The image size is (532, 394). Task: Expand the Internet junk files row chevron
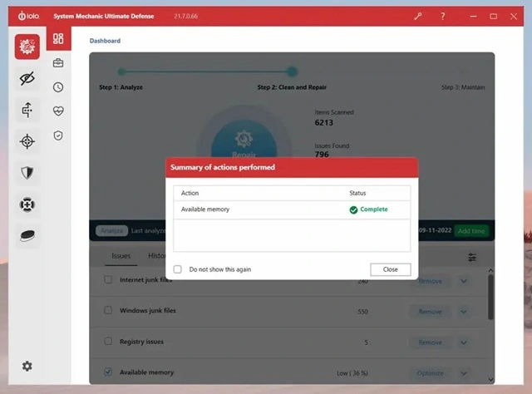pyautogui.click(x=464, y=281)
